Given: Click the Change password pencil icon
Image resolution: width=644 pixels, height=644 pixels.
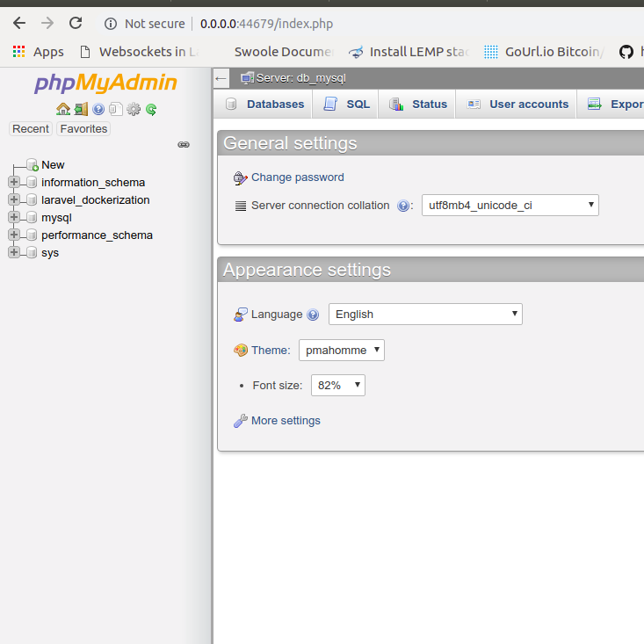Looking at the screenshot, I should click(240, 178).
